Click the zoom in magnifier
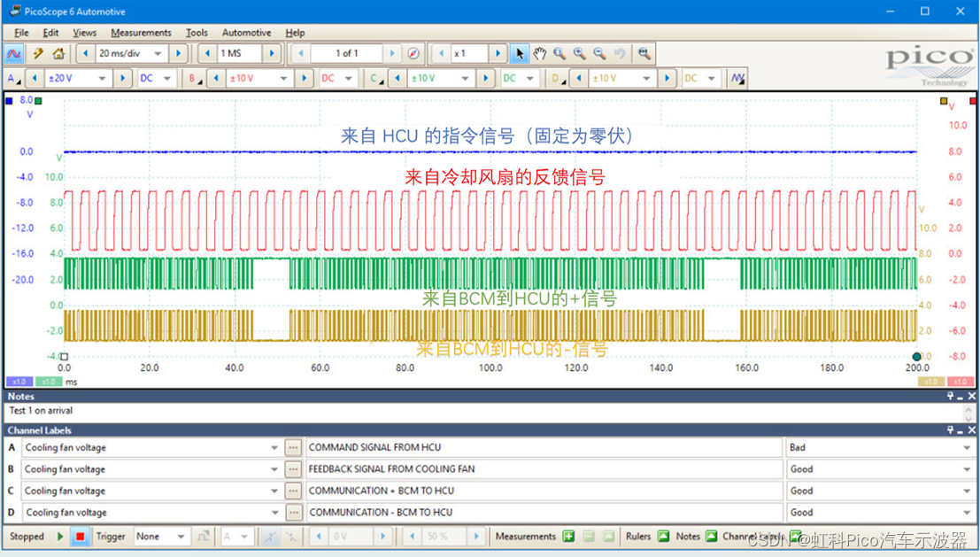Image resolution: width=980 pixels, height=557 pixels. pos(579,54)
